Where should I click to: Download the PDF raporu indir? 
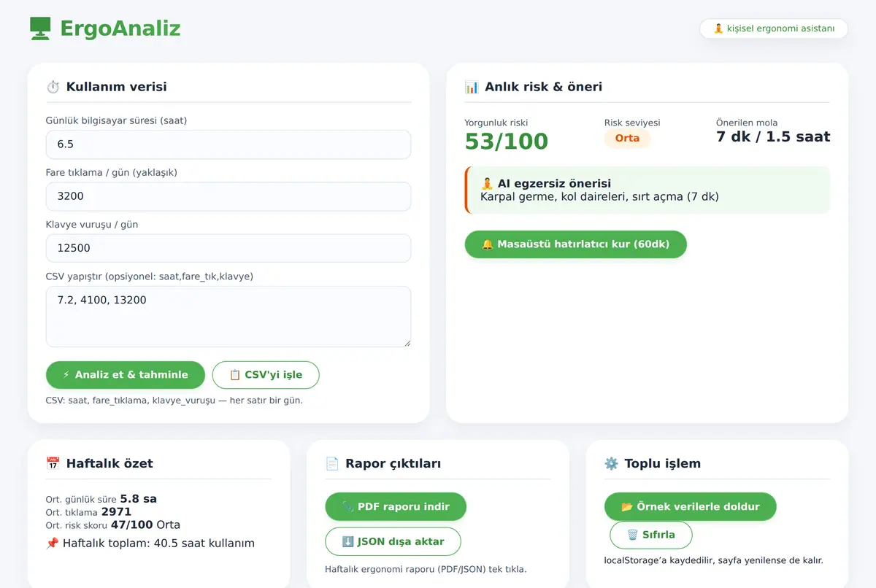click(x=396, y=506)
